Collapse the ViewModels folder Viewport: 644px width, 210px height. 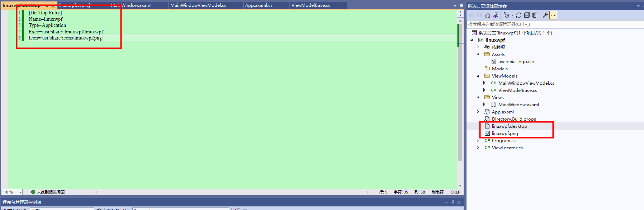point(478,76)
